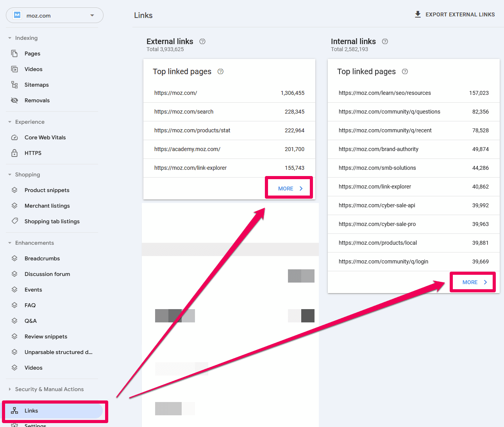
Task: Click MORE under internal top linked pages
Action: tap(474, 282)
